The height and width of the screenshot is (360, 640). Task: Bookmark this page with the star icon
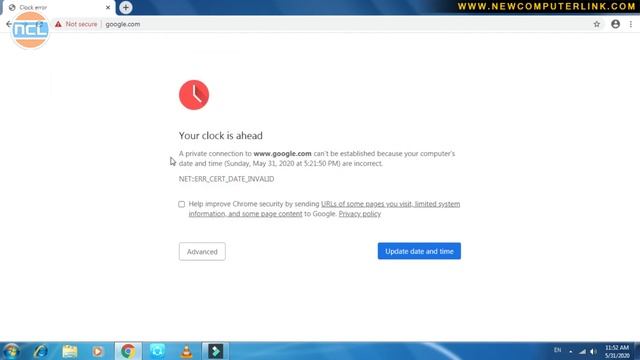[x=597, y=24]
